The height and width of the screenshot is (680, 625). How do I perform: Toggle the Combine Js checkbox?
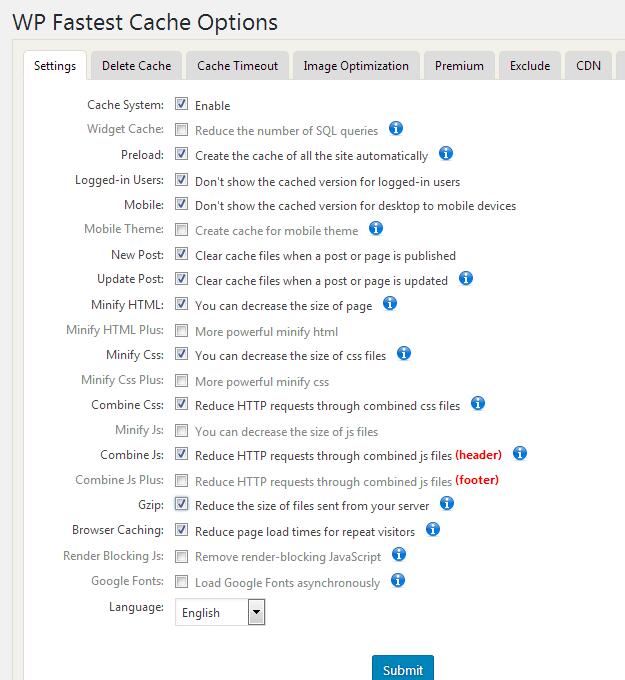point(181,454)
